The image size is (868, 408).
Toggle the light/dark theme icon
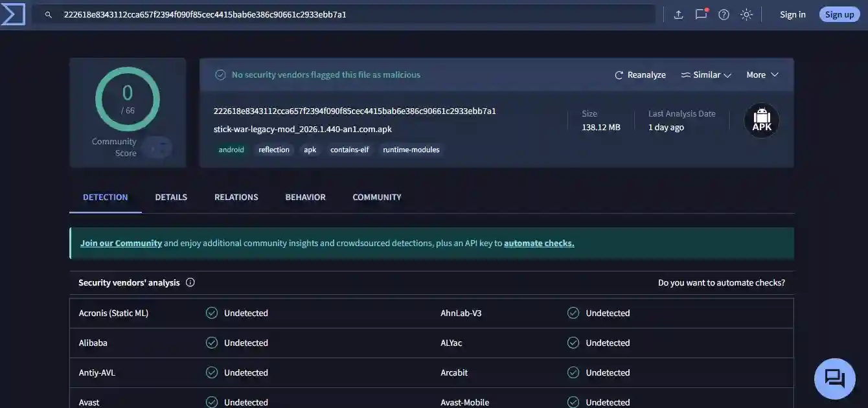(746, 14)
